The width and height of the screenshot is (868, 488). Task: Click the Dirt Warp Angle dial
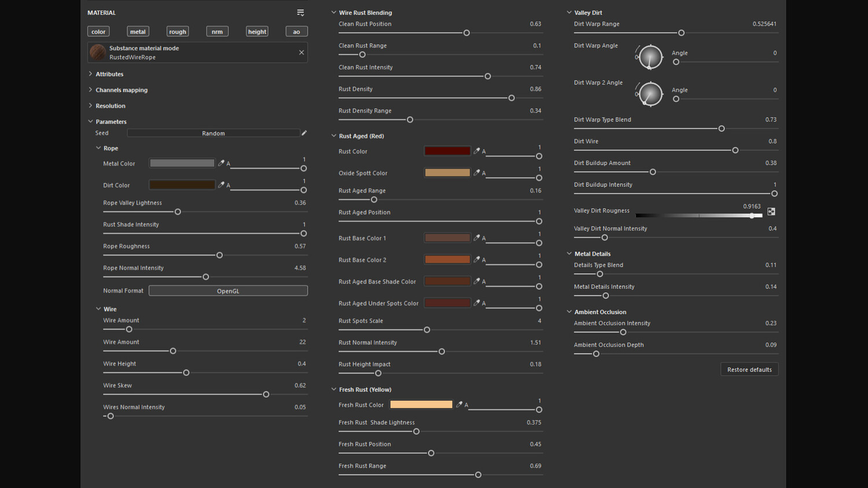pos(650,57)
